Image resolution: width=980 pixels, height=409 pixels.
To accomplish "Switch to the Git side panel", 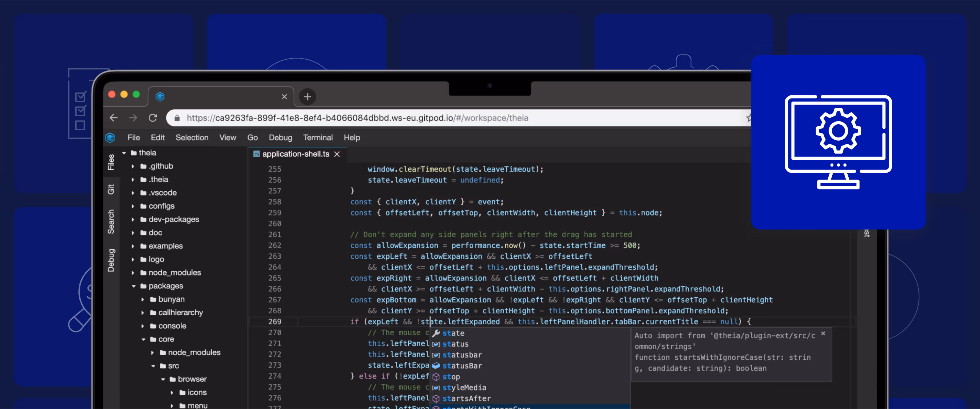I will point(111,189).
